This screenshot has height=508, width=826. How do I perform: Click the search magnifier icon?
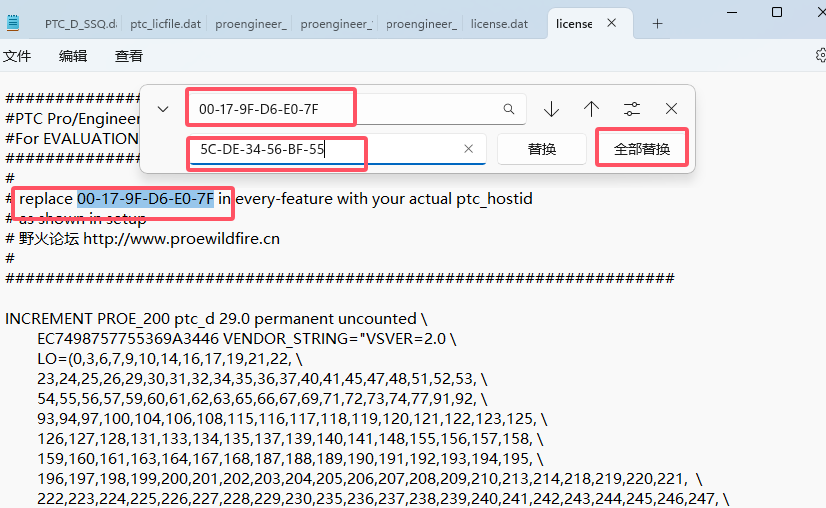tap(509, 109)
